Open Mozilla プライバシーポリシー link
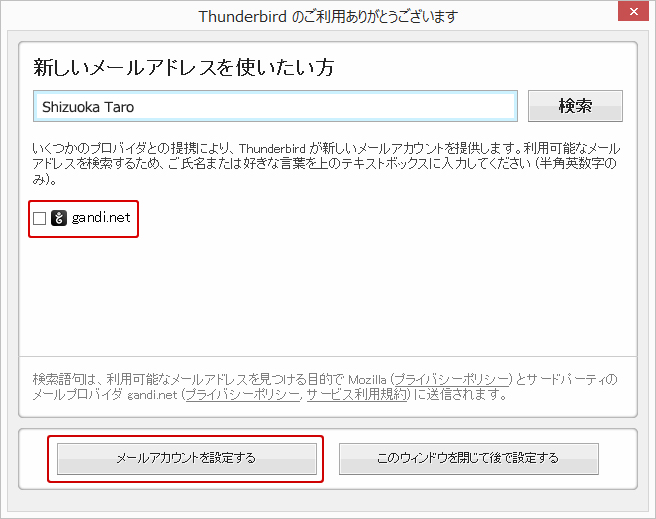 pyautogui.click(x=452, y=379)
